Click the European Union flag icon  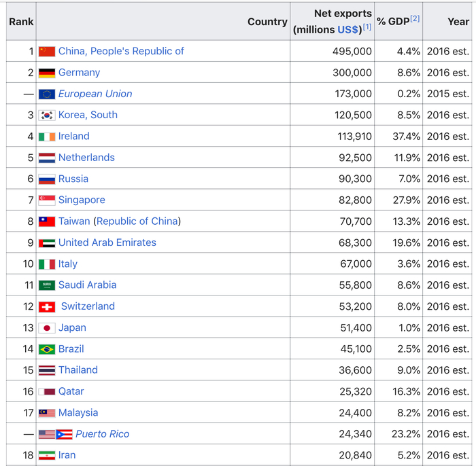coord(47,94)
